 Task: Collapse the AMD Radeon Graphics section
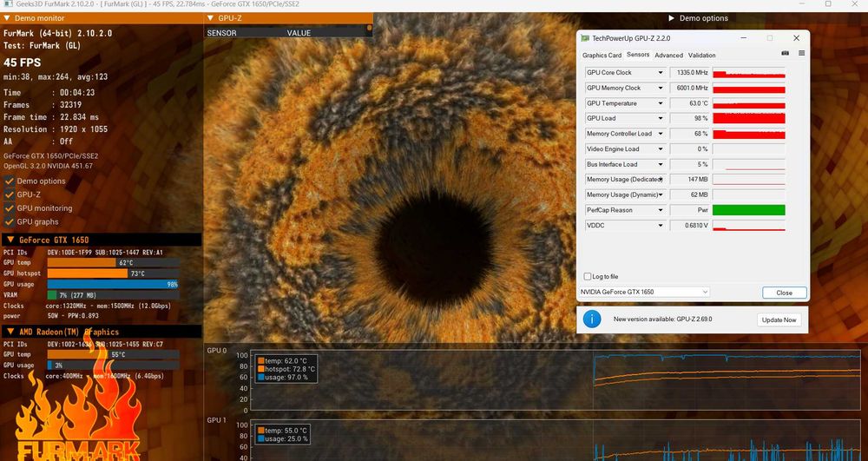[x=10, y=332]
